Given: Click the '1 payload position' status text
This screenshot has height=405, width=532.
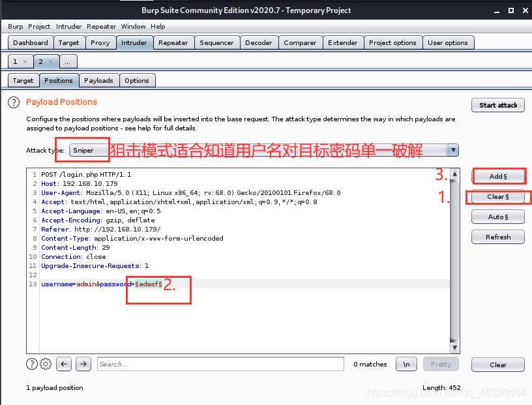Looking at the screenshot, I should [x=55, y=387].
